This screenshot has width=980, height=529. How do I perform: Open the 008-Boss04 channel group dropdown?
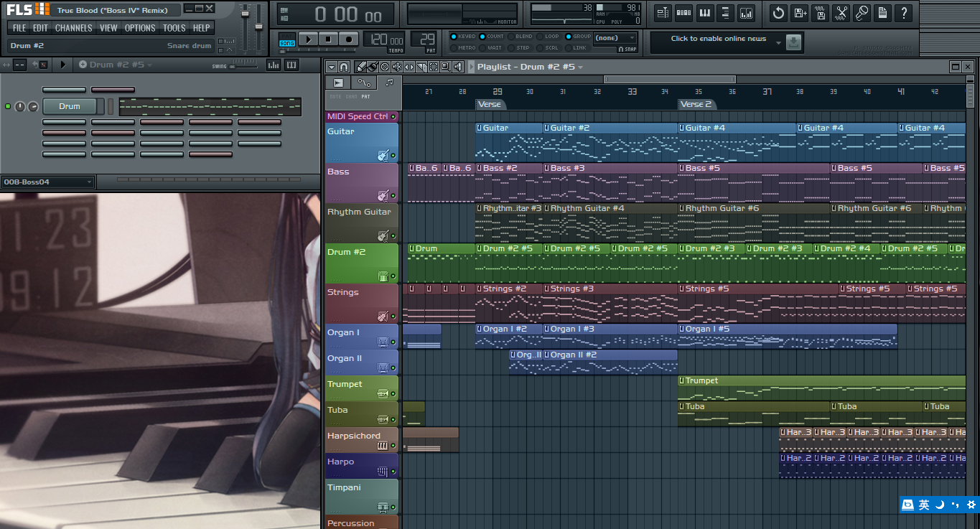[x=48, y=182]
